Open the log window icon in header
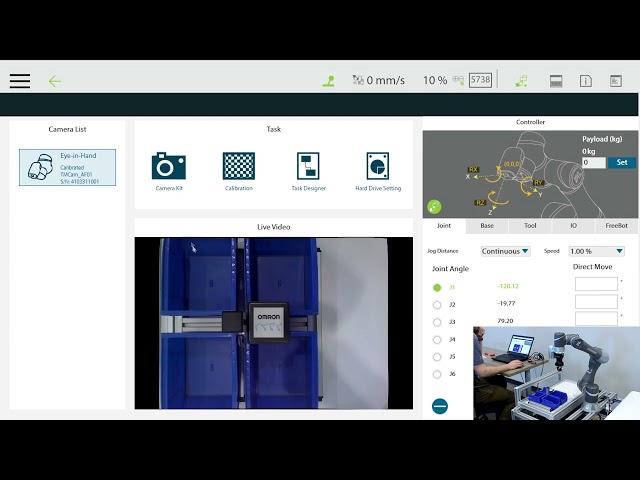 [x=616, y=81]
